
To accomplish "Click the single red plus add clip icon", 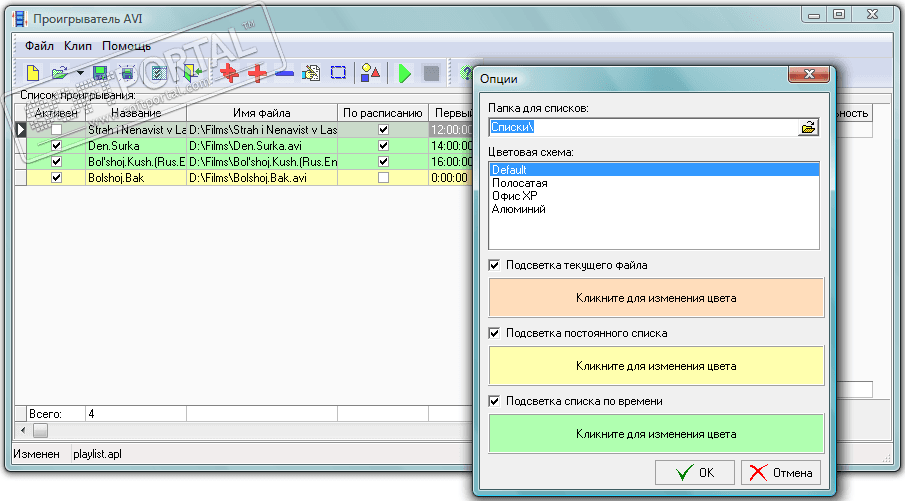I will 257,73.
